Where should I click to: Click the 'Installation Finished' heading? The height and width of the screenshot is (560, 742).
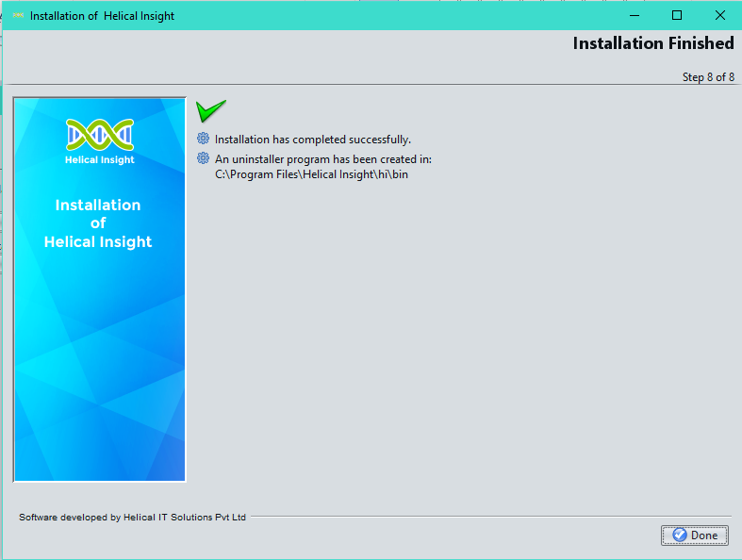point(653,43)
